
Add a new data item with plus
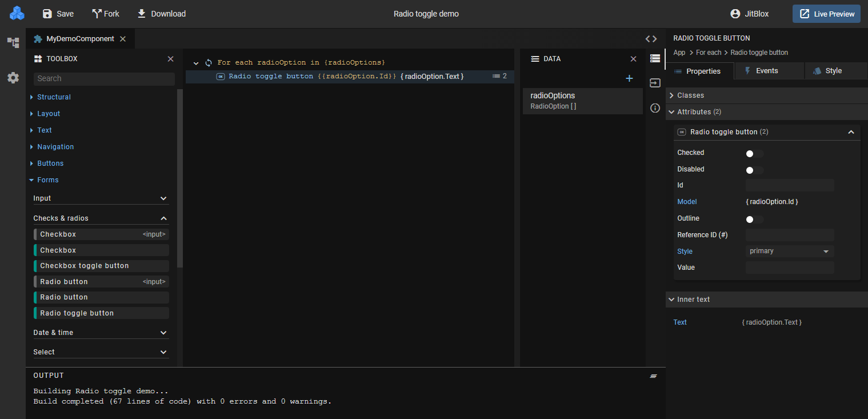point(629,79)
